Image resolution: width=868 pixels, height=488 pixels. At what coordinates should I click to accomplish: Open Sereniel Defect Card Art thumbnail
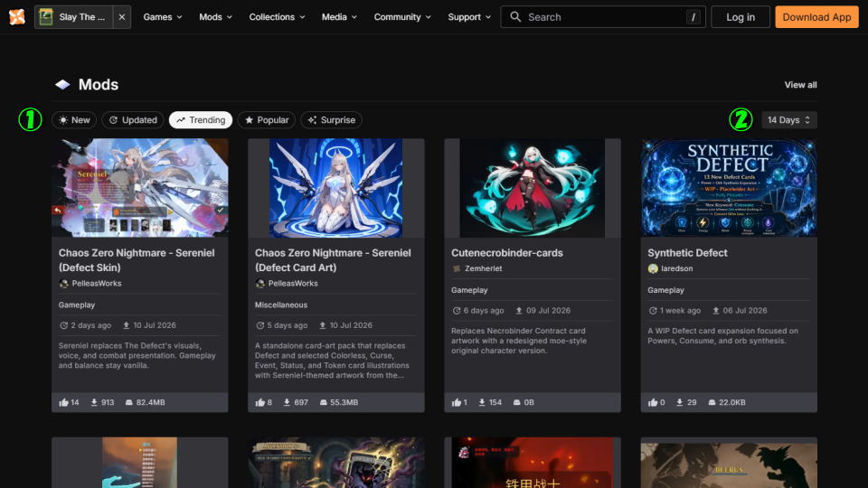click(336, 188)
